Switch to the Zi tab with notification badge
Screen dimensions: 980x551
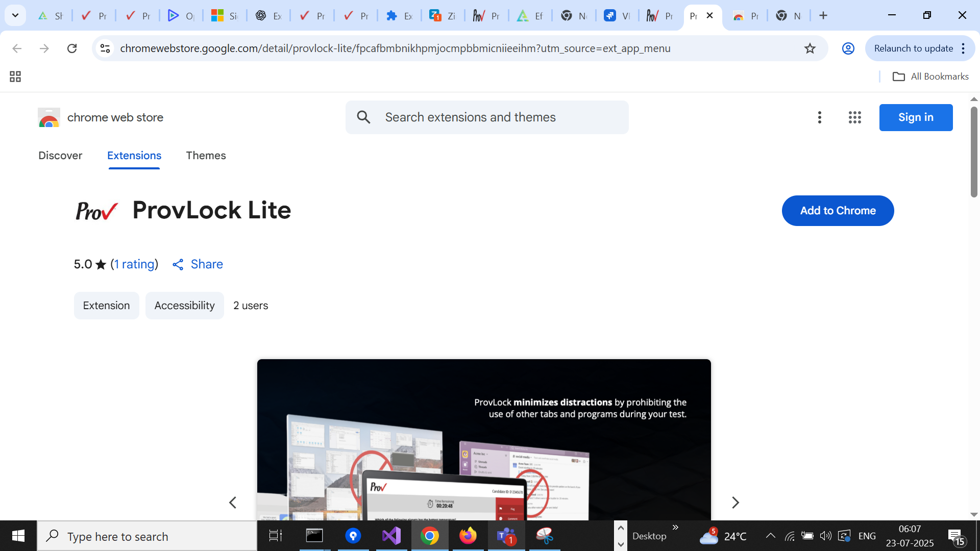point(443,16)
